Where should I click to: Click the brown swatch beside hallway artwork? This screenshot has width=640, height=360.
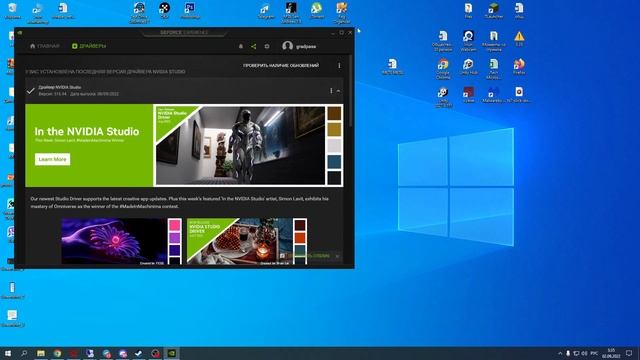click(334, 113)
